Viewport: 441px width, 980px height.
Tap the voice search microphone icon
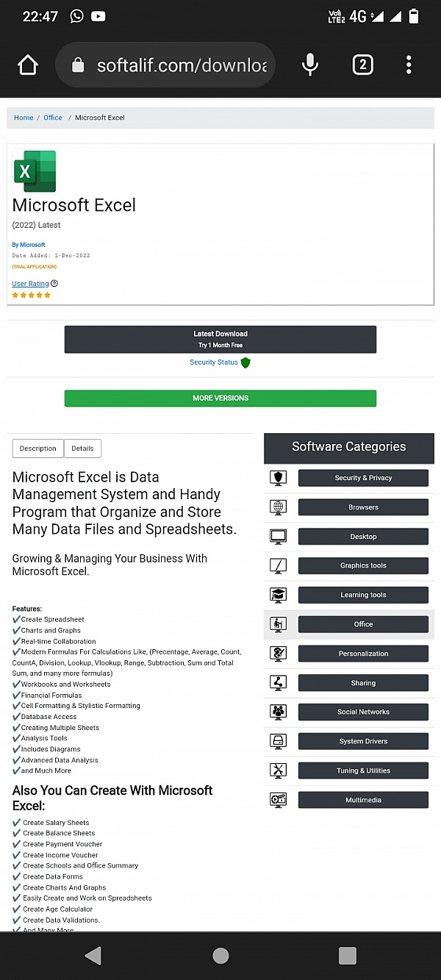309,65
